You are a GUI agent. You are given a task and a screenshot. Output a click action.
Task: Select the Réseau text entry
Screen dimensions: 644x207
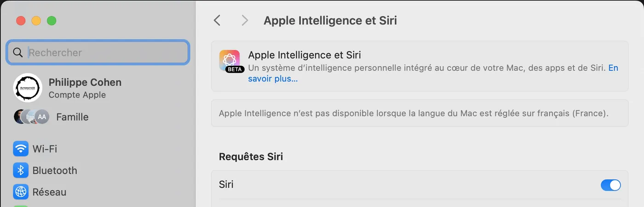point(49,192)
